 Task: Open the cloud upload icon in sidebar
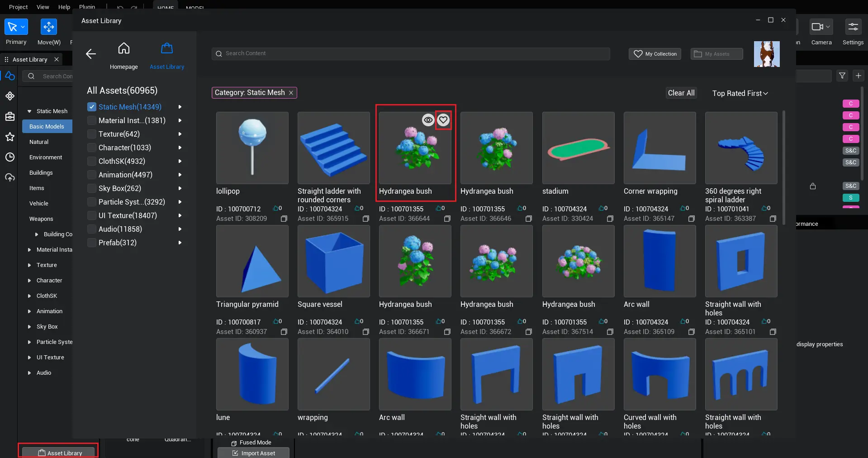click(x=10, y=177)
